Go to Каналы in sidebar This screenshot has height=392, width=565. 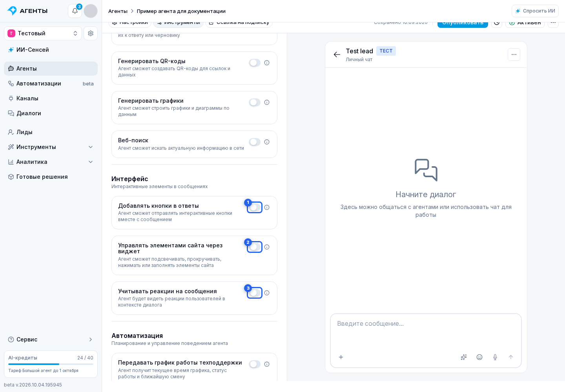point(51,98)
